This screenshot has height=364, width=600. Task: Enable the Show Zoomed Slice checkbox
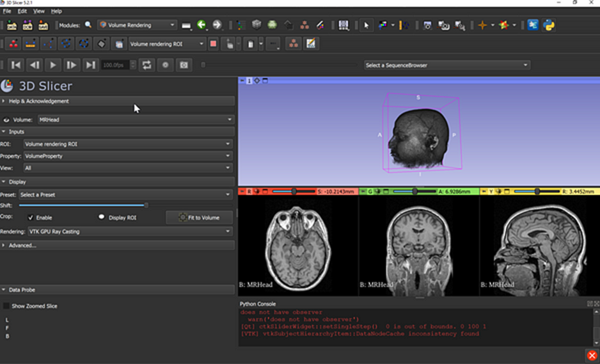pyautogui.click(x=6, y=306)
